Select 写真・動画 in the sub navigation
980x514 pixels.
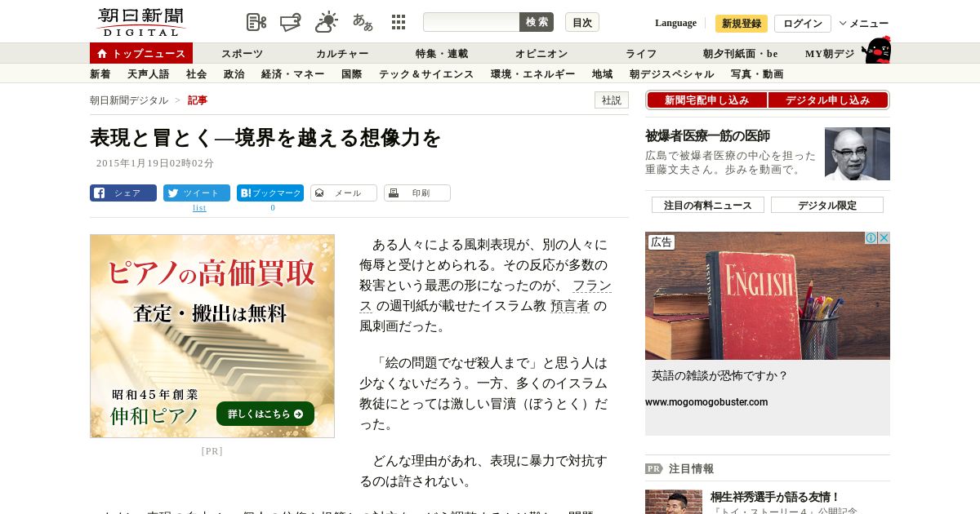pyautogui.click(x=757, y=74)
